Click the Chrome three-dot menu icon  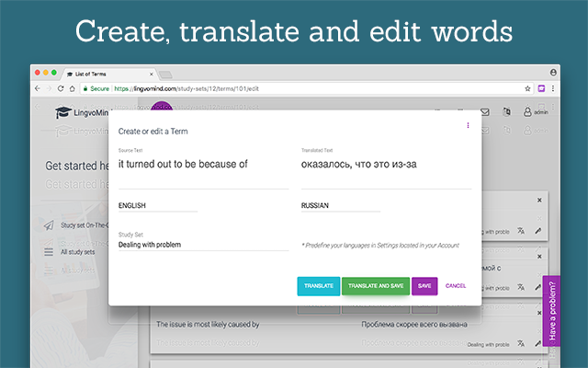click(553, 88)
